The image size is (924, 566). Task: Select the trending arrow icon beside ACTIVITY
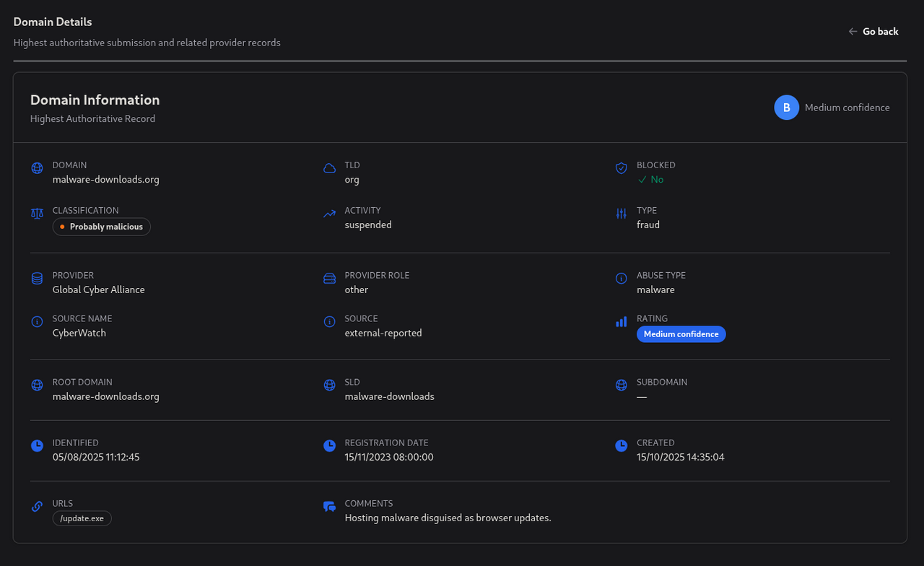pyautogui.click(x=329, y=214)
